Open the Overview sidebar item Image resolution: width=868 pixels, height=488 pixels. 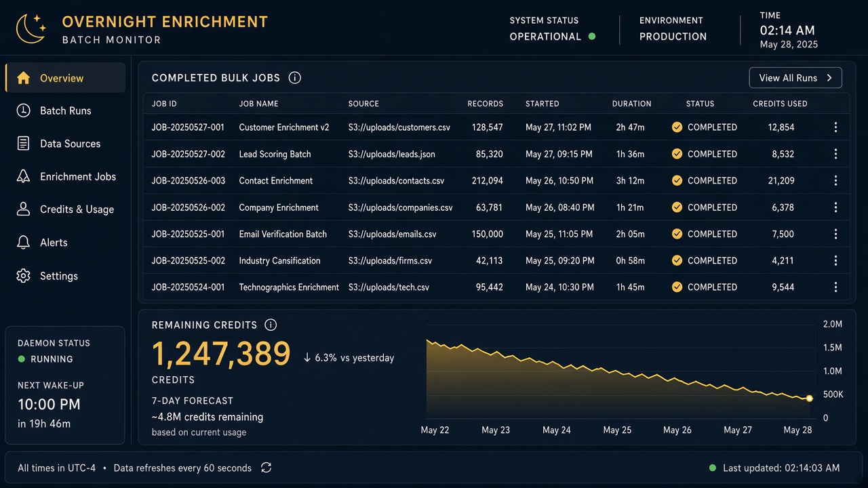66,78
